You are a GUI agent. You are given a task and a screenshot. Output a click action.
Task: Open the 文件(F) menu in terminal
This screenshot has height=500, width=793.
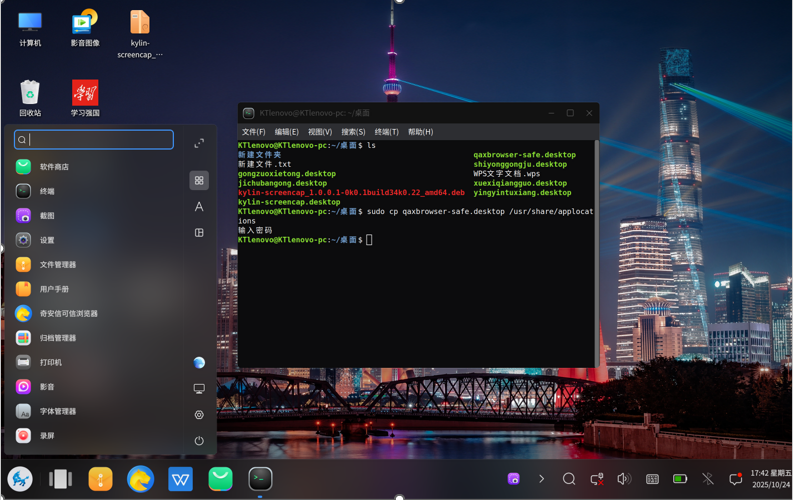point(254,132)
